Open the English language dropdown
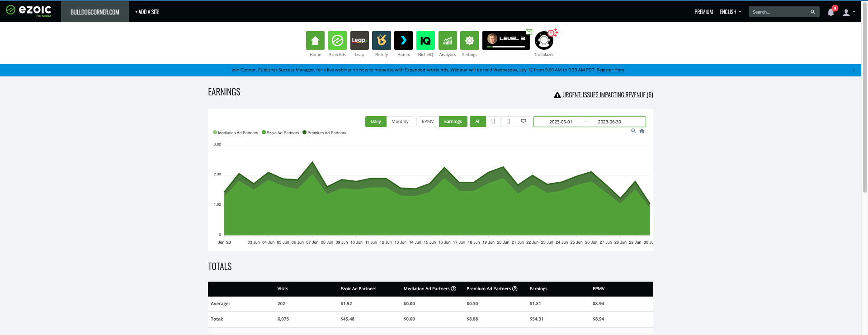 [x=731, y=12]
